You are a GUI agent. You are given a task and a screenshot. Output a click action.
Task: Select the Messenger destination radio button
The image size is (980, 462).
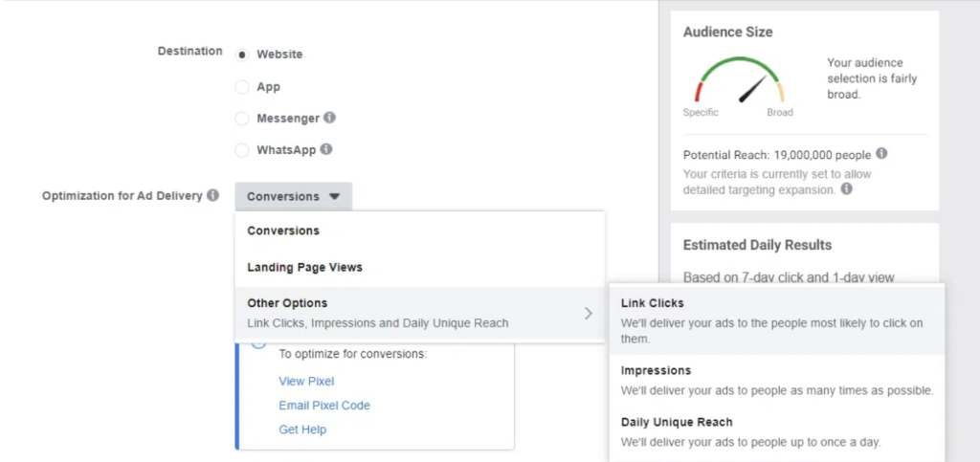coord(242,120)
